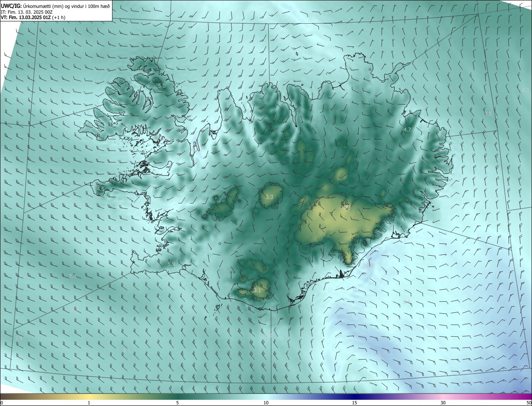Select the 'UWC/IG: Úrkomumætti (mm)' title line
Viewport: 532px width, 406px height.
55,5
